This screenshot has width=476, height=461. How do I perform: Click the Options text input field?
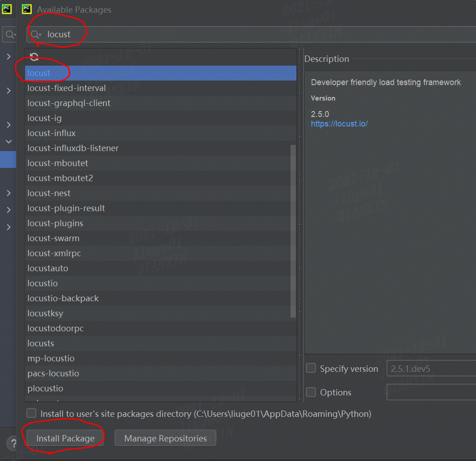[431, 392]
